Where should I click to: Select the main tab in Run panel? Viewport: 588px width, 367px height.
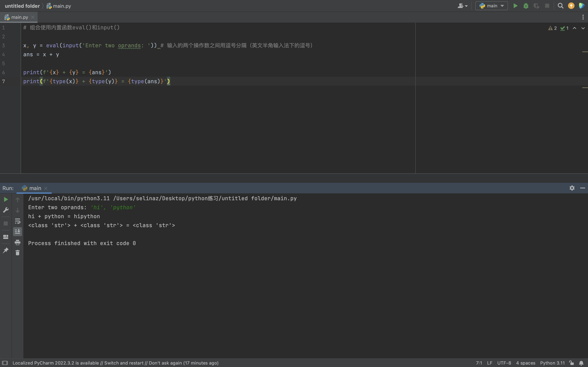(x=35, y=188)
